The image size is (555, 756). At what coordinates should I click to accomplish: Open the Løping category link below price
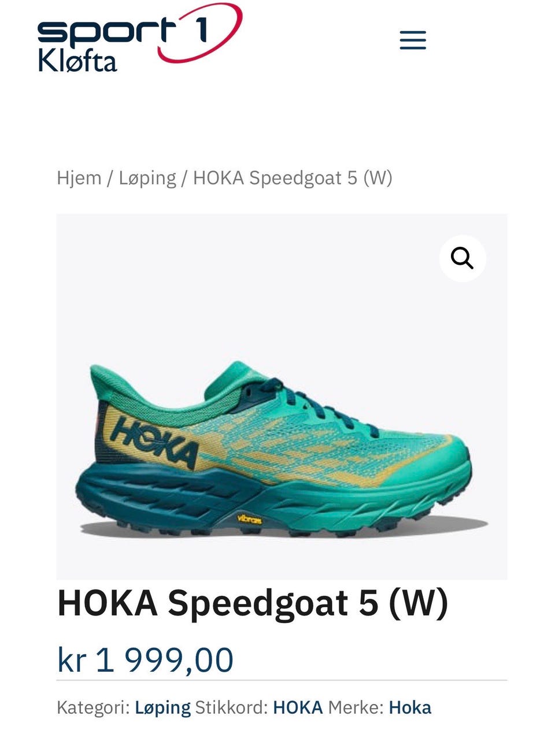[x=162, y=707]
